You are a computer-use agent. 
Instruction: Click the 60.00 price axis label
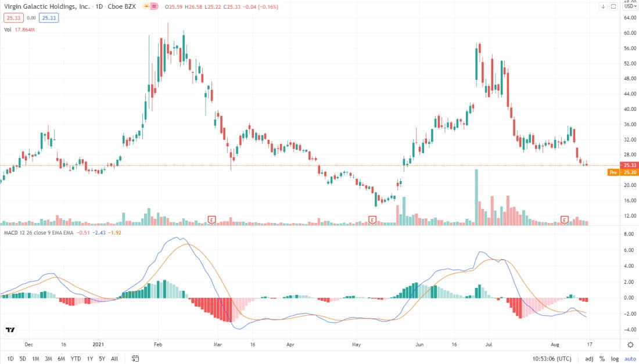pos(630,33)
